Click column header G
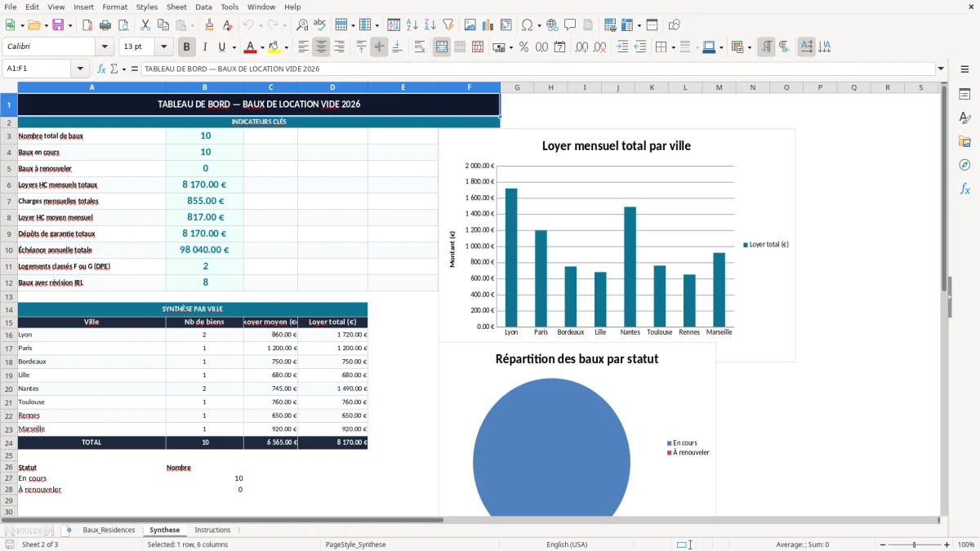Screen dimensions: 980x551 click(517, 87)
